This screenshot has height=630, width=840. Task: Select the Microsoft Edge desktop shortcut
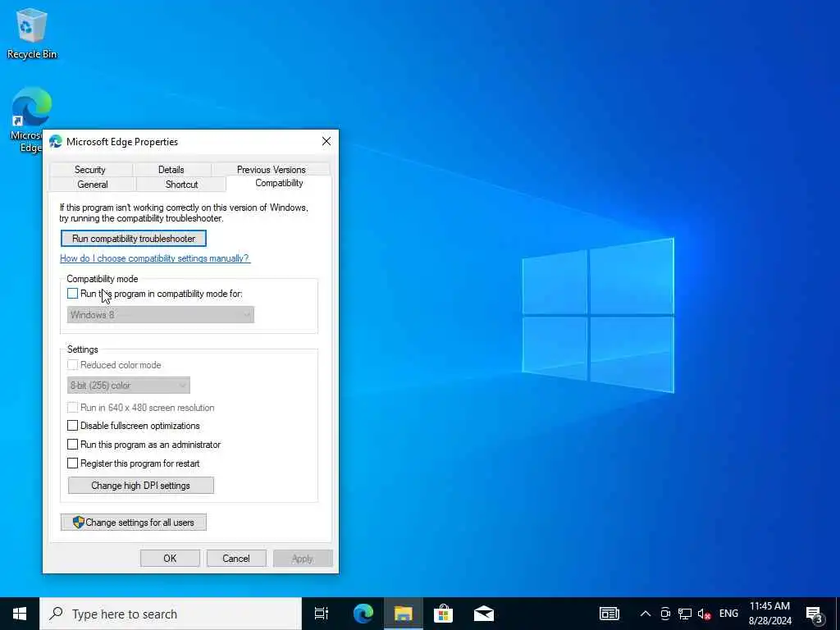point(30,120)
